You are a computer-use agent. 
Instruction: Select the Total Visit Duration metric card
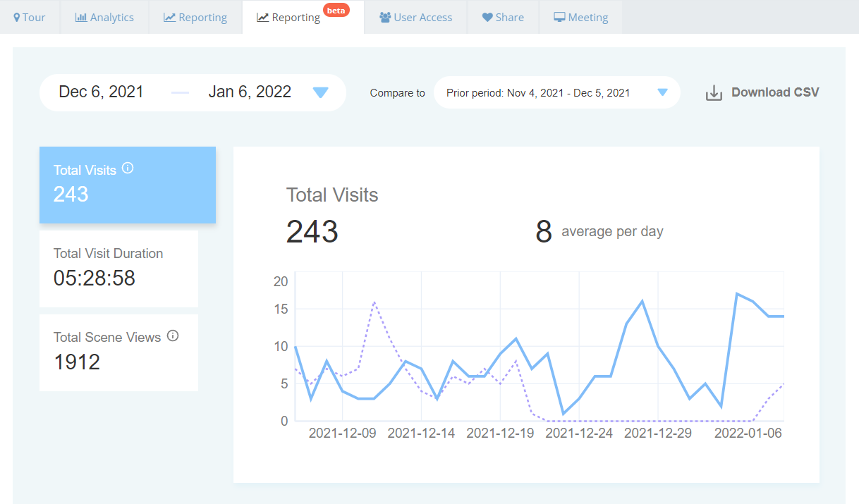click(x=118, y=269)
